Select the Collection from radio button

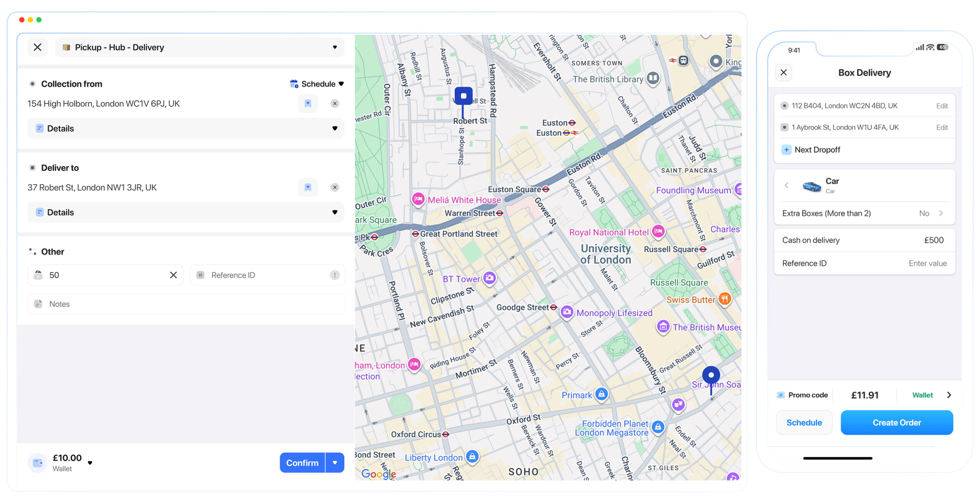[32, 83]
